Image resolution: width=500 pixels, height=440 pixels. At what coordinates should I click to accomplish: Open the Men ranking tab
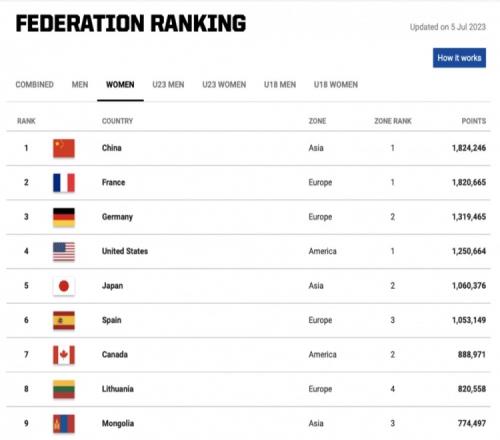(x=80, y=85)
